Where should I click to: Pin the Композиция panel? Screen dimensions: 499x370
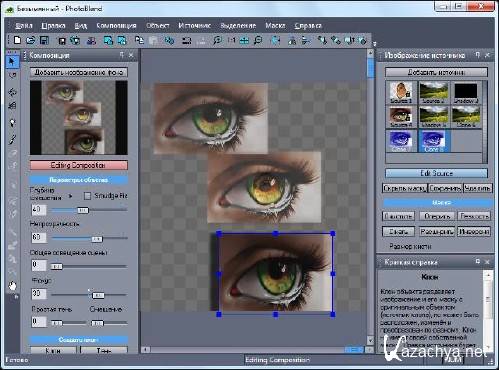(122, 55)
